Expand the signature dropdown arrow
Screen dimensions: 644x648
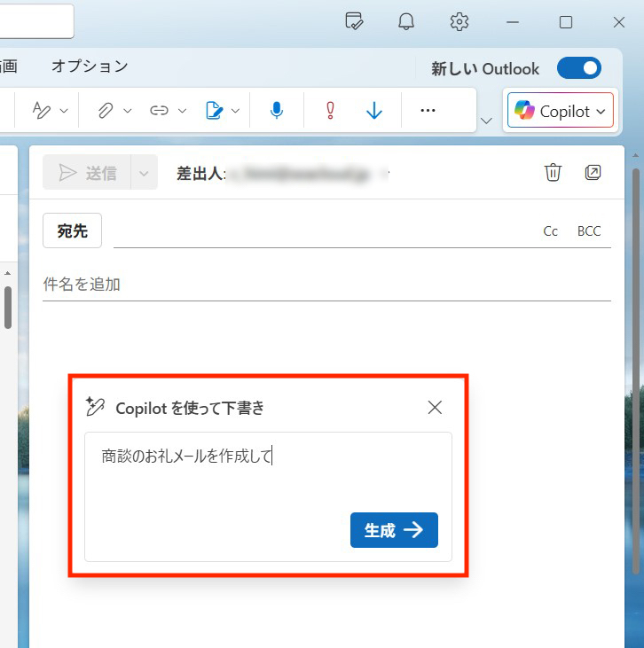pyautogui.click(x=235, y=111)
